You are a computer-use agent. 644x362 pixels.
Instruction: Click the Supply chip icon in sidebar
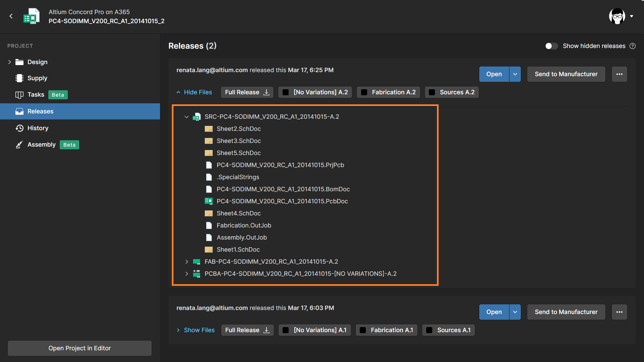coord(19,78)
